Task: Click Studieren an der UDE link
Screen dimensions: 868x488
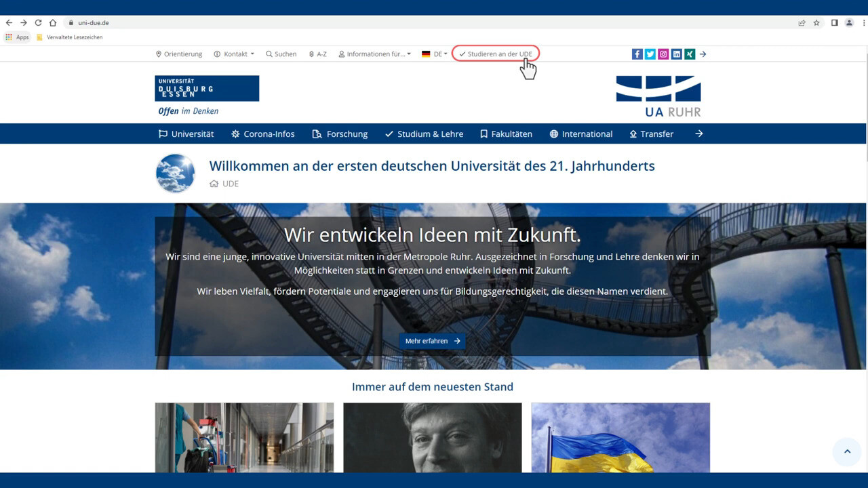Action: click(496, 54)
